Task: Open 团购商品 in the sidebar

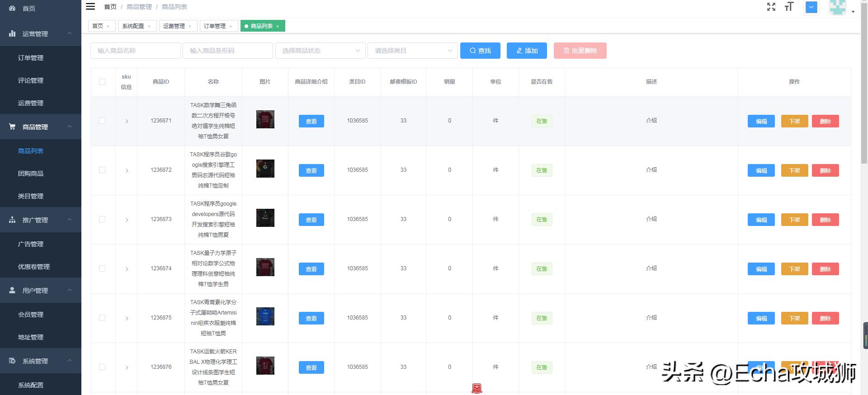Action: (x=31, y=174)
